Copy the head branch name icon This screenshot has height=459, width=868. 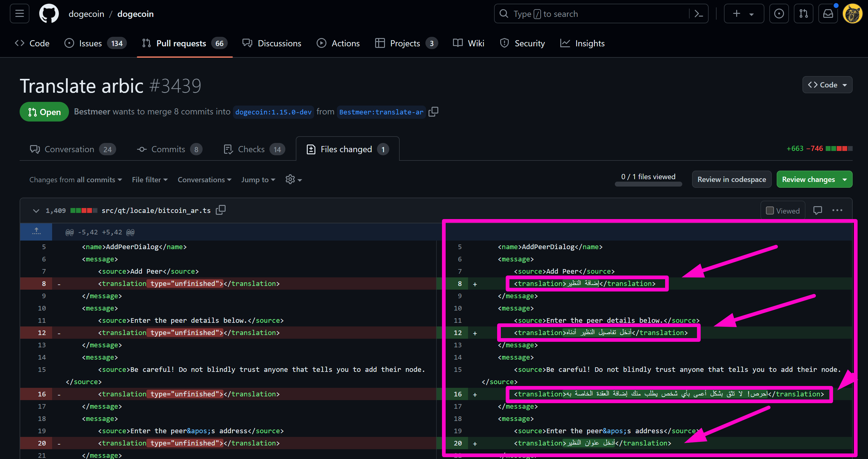[433, 112]
